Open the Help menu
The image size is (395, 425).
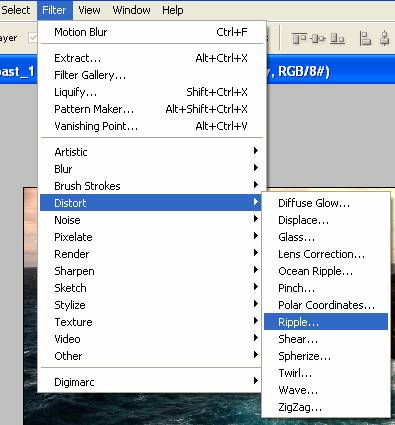173,10
